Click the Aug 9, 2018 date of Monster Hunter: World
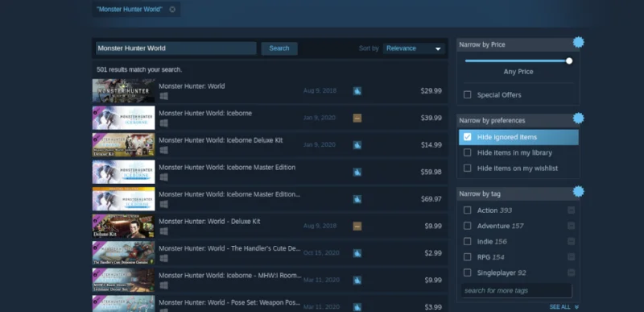The width and height of the screenshot is (644, 312). pos(320,91)
